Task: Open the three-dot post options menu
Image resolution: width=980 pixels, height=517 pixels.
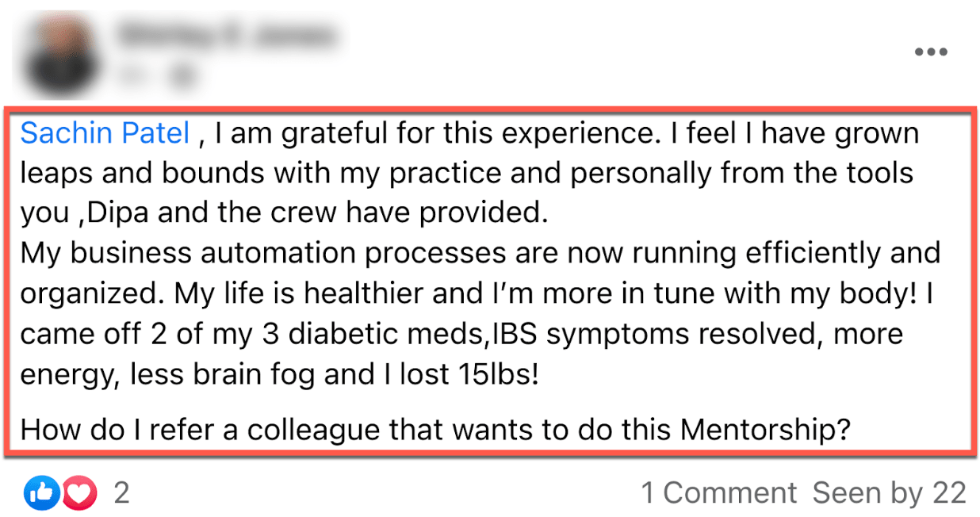Action: 931,53
